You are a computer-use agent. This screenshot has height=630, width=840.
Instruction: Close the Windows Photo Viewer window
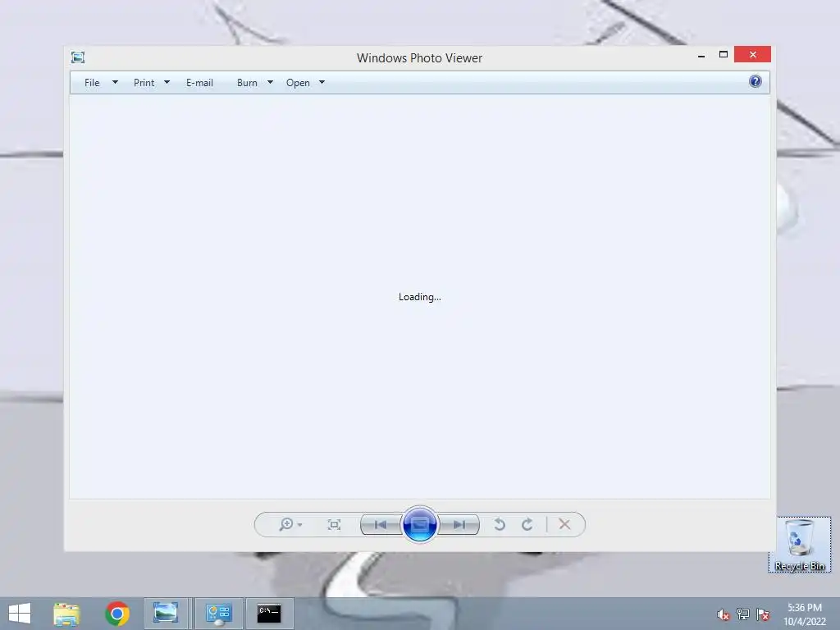pos(753,55)
